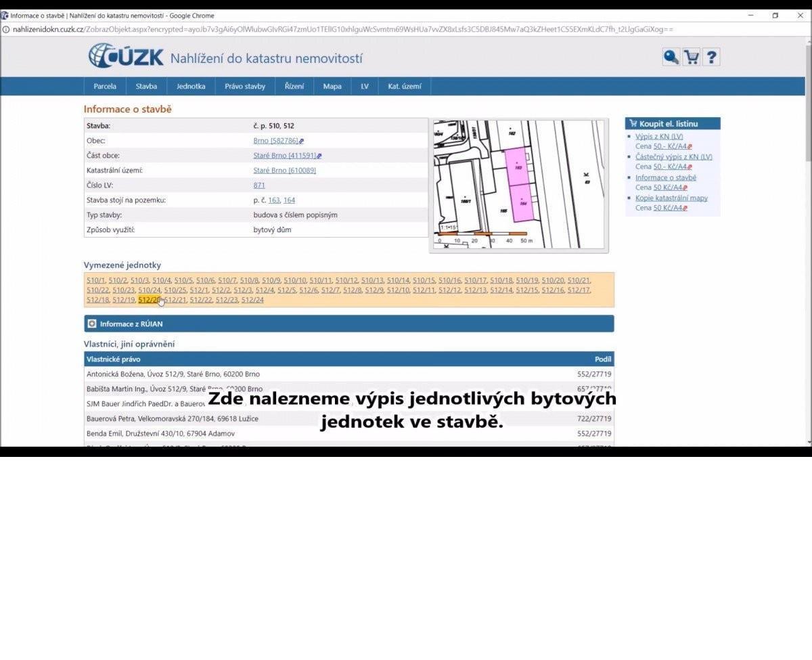Follow the Staré Brno [610089] link

[285, 171]
